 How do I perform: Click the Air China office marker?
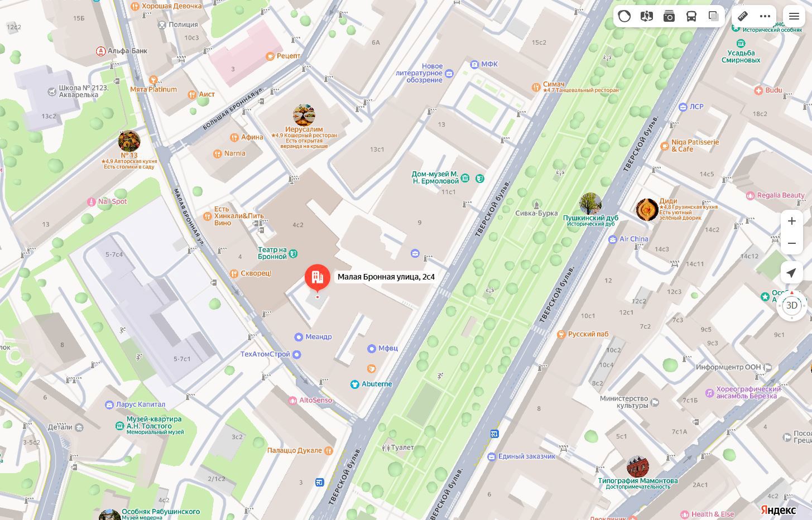612,239
